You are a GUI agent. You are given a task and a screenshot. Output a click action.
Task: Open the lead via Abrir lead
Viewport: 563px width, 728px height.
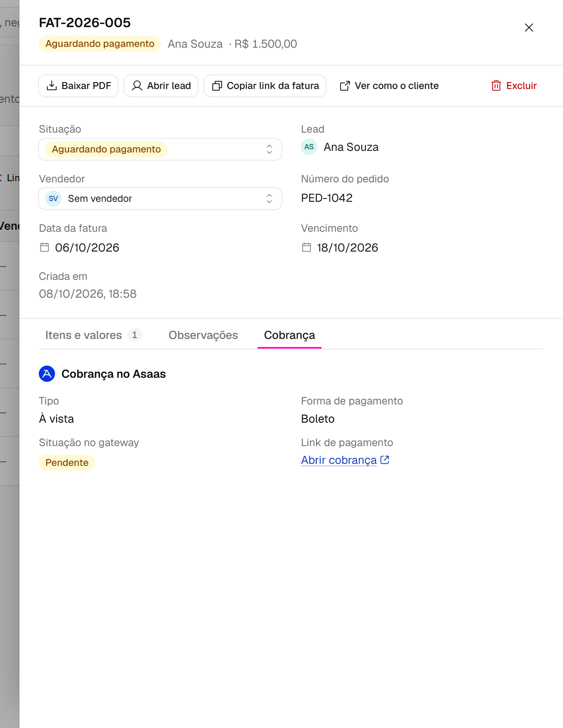pyautogui.click(x=161, y=86)
